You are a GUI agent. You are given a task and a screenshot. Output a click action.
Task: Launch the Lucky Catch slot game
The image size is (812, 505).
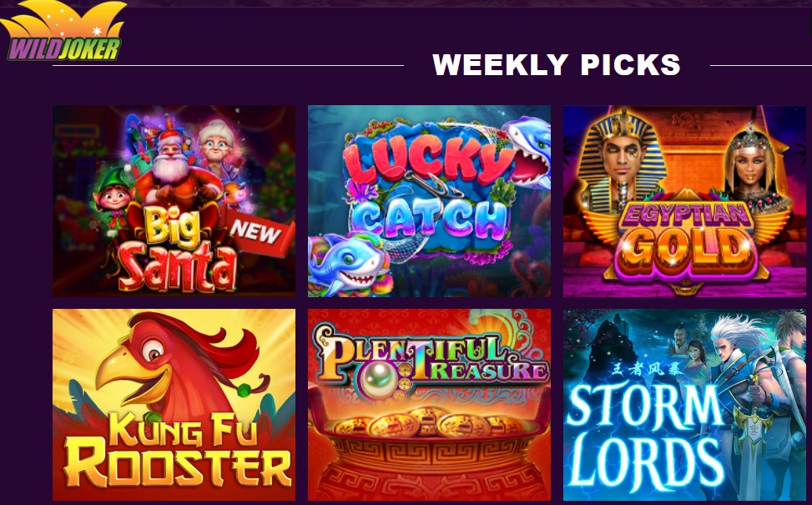[429, 201]
